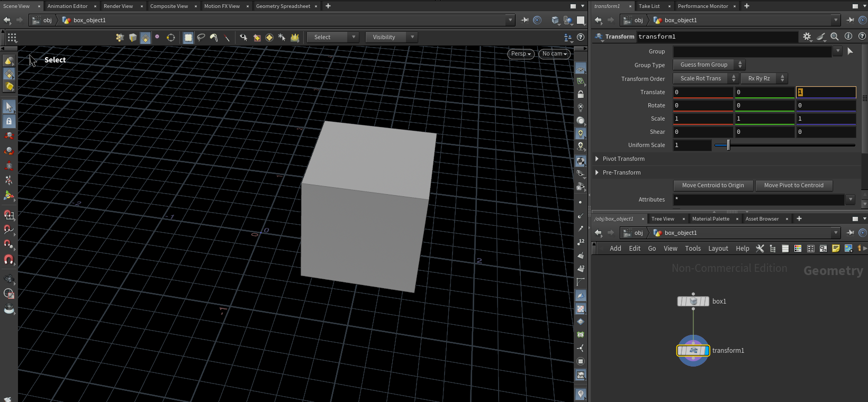
Task: Switch to the Render View tab
Action: (118, 6)
